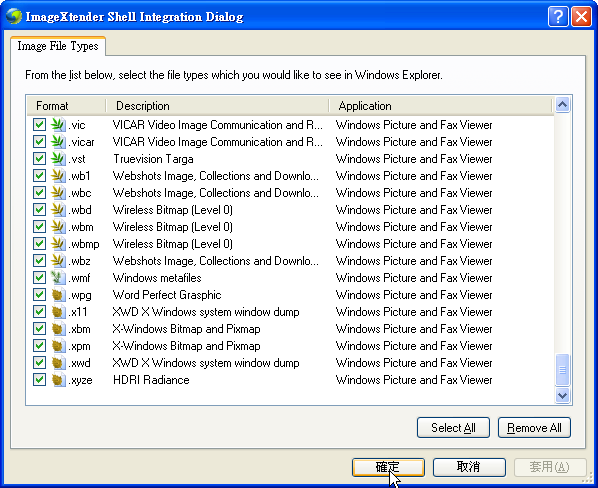The width and height of the screenshot is (598, 488).
Task: Click the .wb1 file type icon
Action: click(58, 176)
